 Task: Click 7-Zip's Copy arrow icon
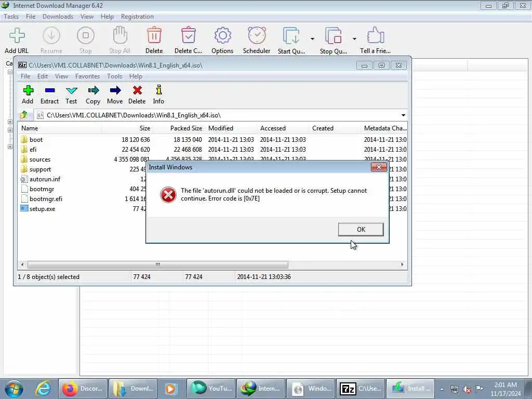click(x=94, y=90)
